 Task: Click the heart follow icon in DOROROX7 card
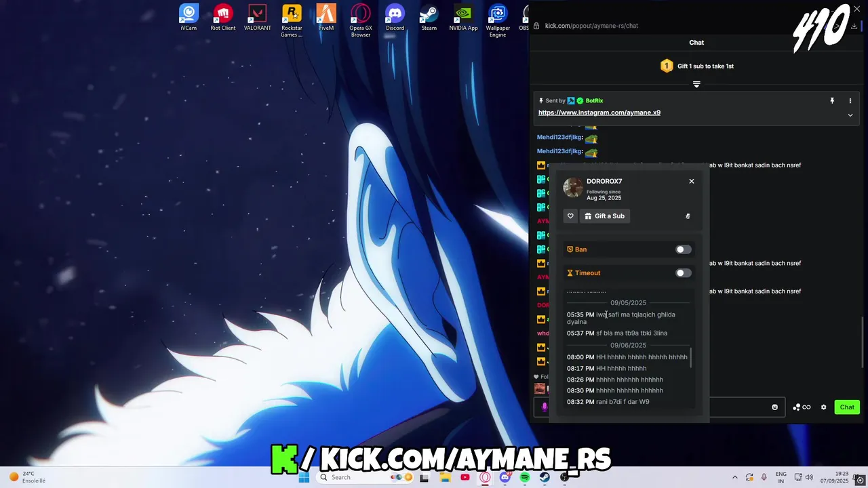[570, 216]
